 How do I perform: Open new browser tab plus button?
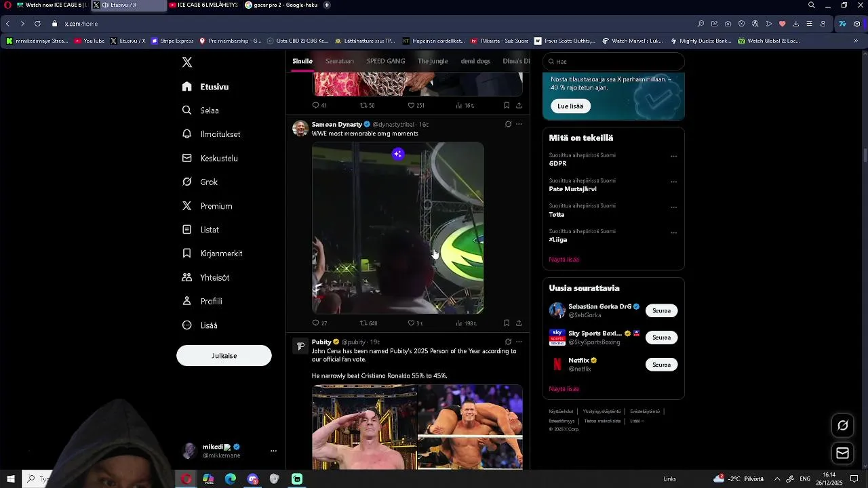pyautogui.click(x=327, y=5)
